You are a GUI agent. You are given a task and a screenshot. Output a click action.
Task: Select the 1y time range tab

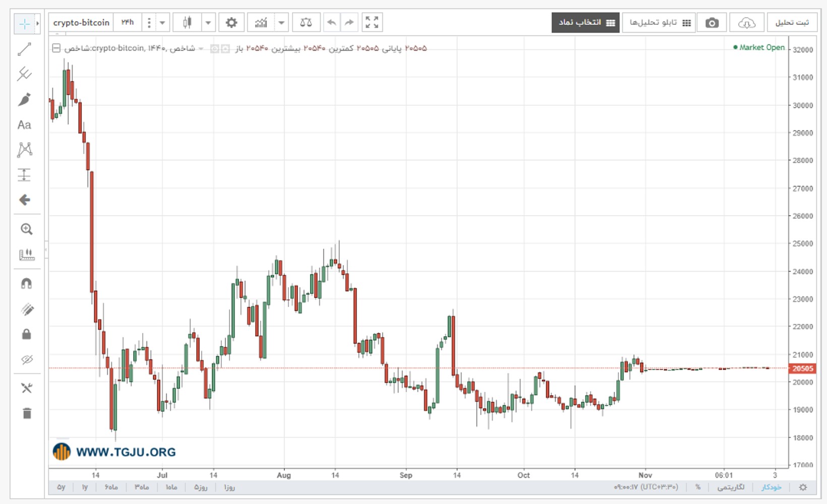[x=85, y=487]
